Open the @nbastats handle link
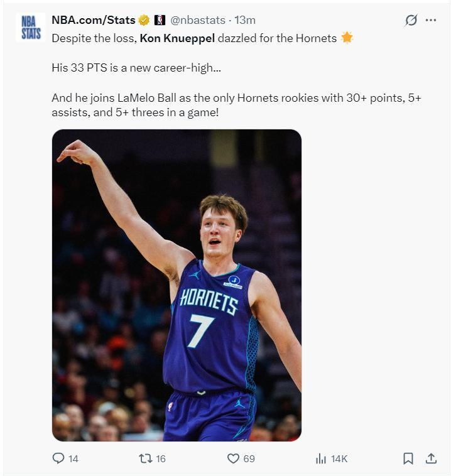This screenshot has height=476, width=451. tap(197, 20)
